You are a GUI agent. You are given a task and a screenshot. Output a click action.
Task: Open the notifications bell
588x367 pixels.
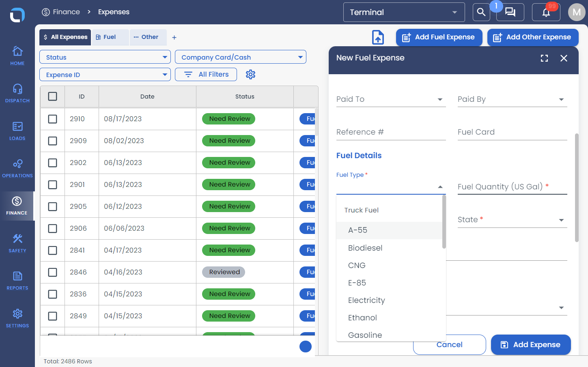tap(546, 12)
